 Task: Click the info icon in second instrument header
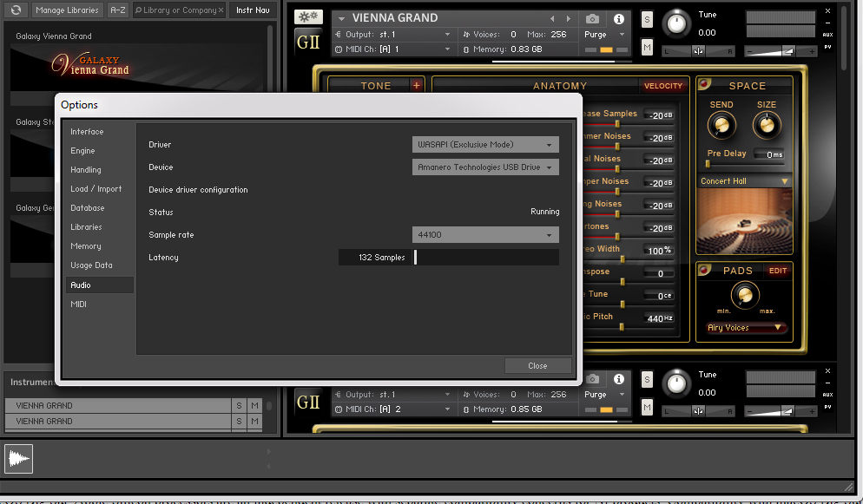tap(619, 379)
